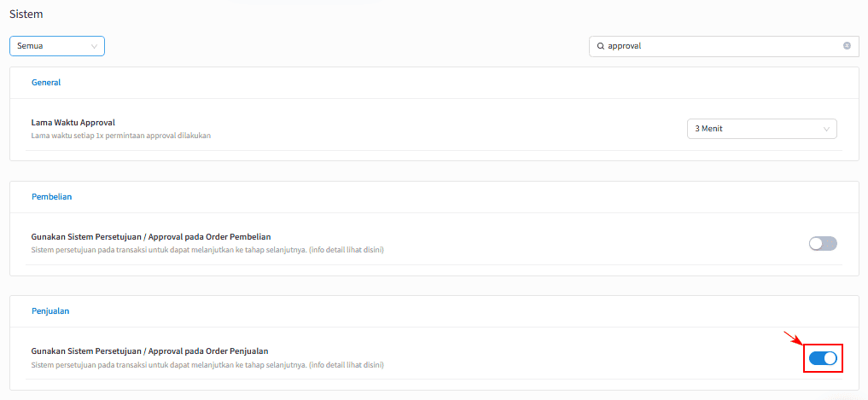Click the chevron arrow in the Semua filter

click(x=94, y=46)
